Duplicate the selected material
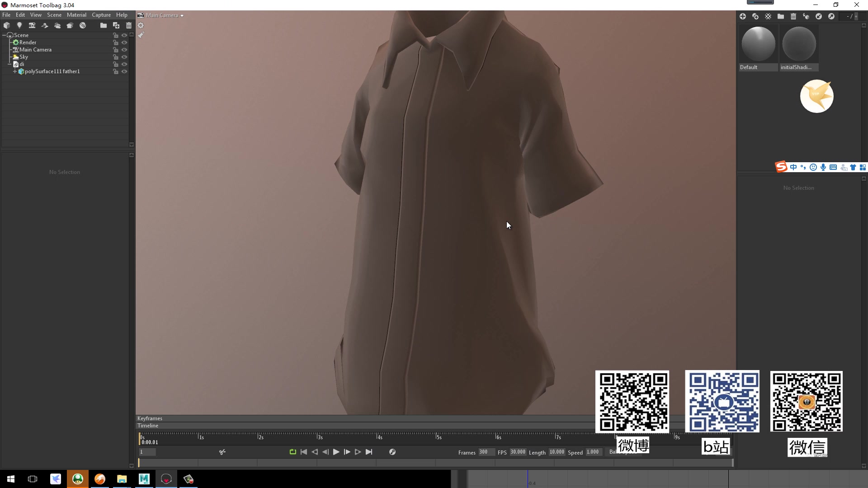868x488 pixels. coord(755,16)
